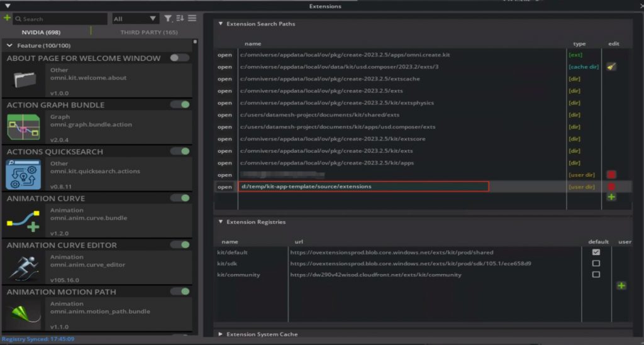Remove the d:/temp/kit-app-template user dir path

tap(611, 187)
